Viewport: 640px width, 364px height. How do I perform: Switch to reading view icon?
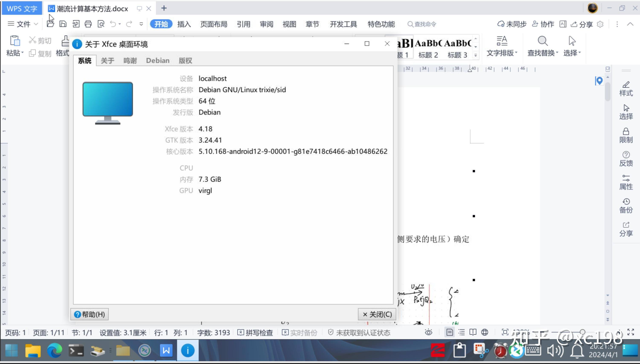473,332
